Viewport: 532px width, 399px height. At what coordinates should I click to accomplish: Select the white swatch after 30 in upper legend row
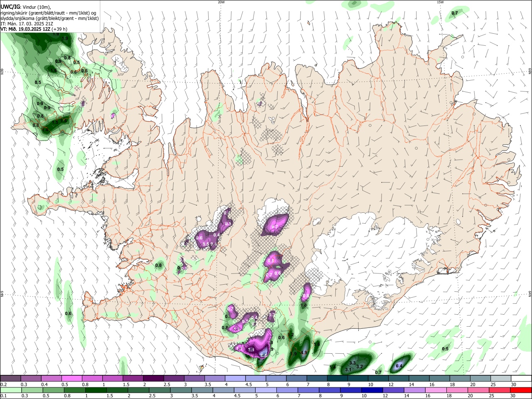(521, 378)
